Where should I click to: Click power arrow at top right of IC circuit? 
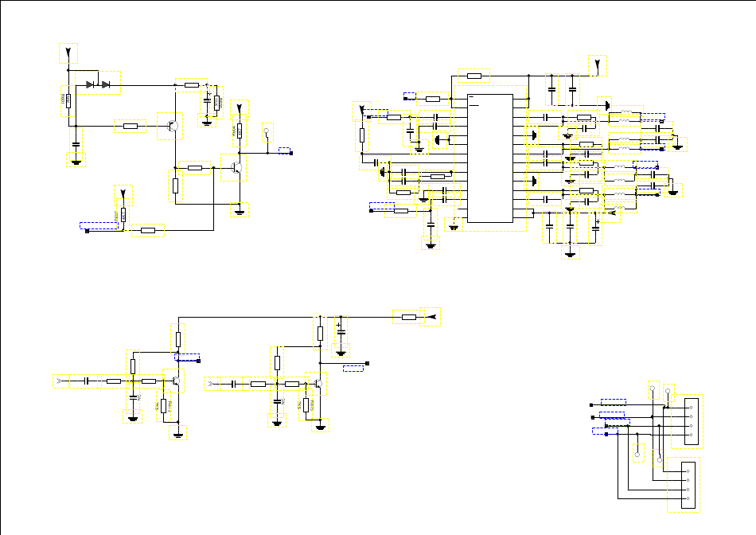pos(598,65)
